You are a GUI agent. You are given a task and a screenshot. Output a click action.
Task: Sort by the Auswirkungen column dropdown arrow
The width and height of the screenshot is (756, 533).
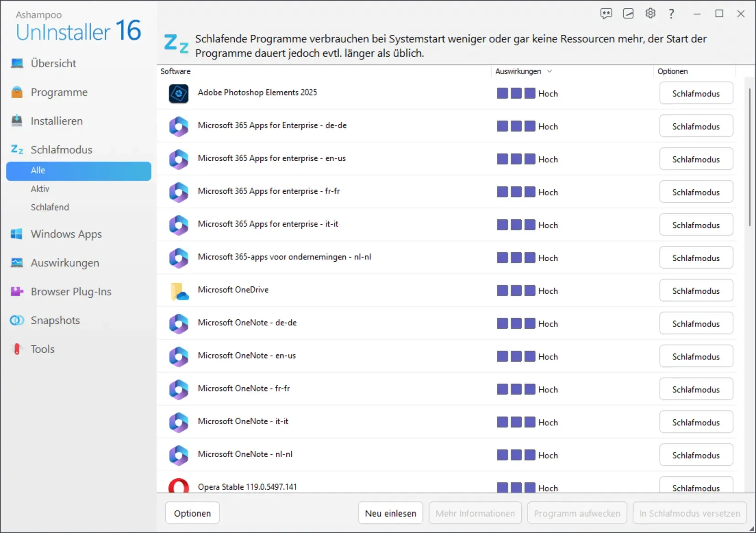pyautogui.click(x=550, y=71)
